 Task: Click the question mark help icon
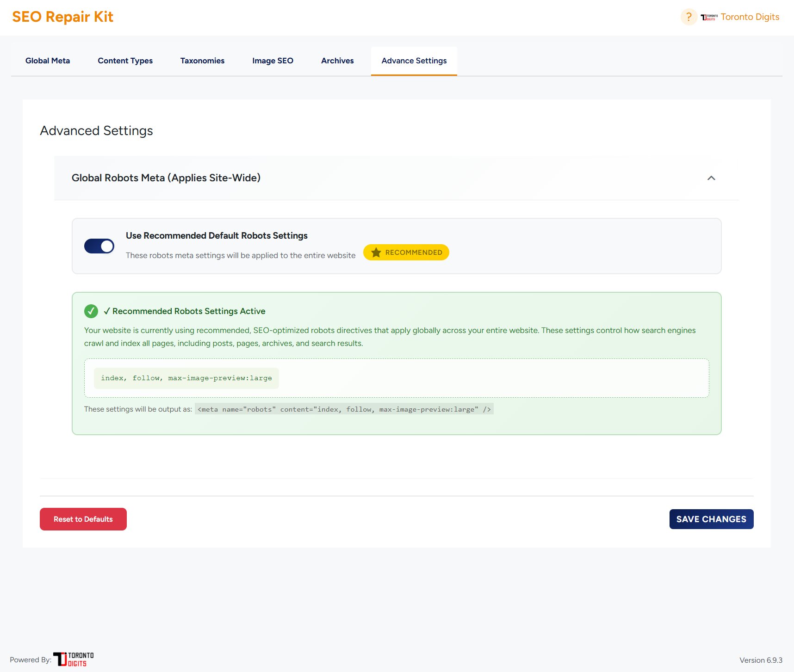(x=689, y=17)
